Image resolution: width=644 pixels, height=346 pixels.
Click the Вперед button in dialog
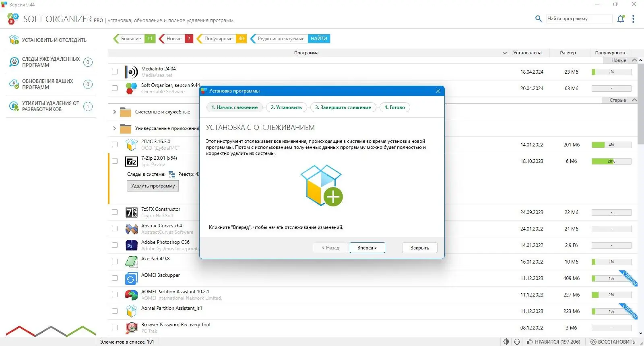367,248
